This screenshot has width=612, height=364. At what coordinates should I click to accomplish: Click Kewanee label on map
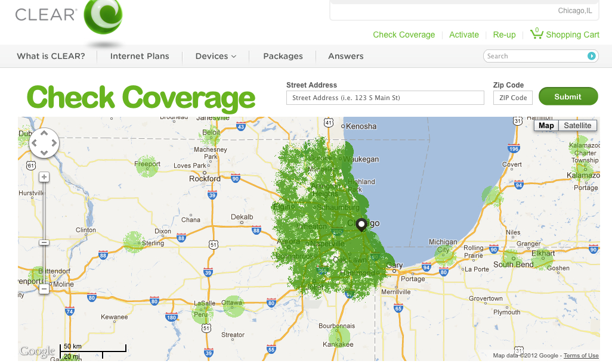(115, 317)
